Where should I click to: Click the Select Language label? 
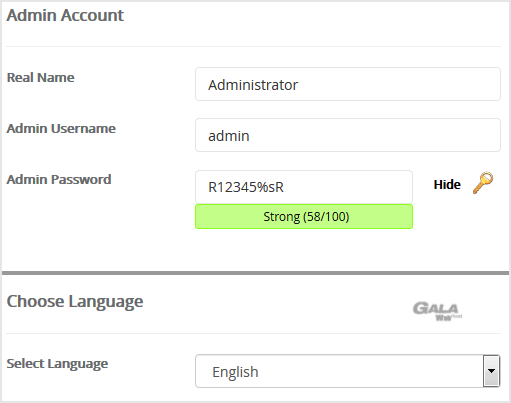click(x=57, y=364)
